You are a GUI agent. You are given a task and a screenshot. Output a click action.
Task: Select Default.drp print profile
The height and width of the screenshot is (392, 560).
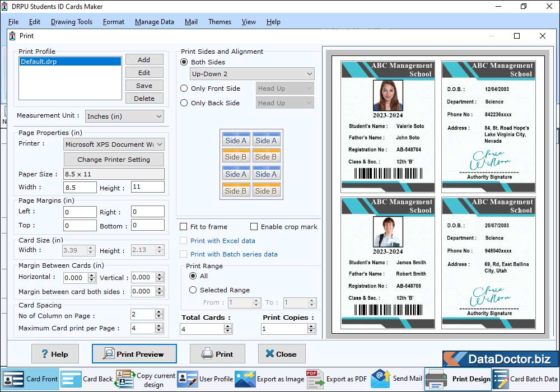pyautogui.click(x=70, y=62)
